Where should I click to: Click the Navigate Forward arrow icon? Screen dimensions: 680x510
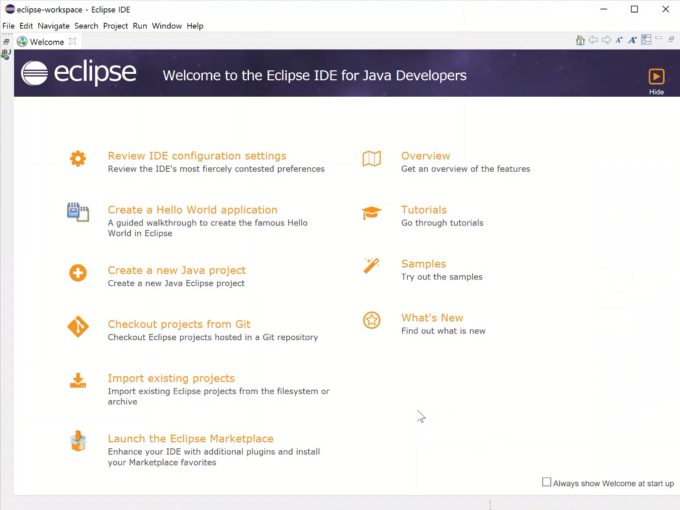click(606, 40)
